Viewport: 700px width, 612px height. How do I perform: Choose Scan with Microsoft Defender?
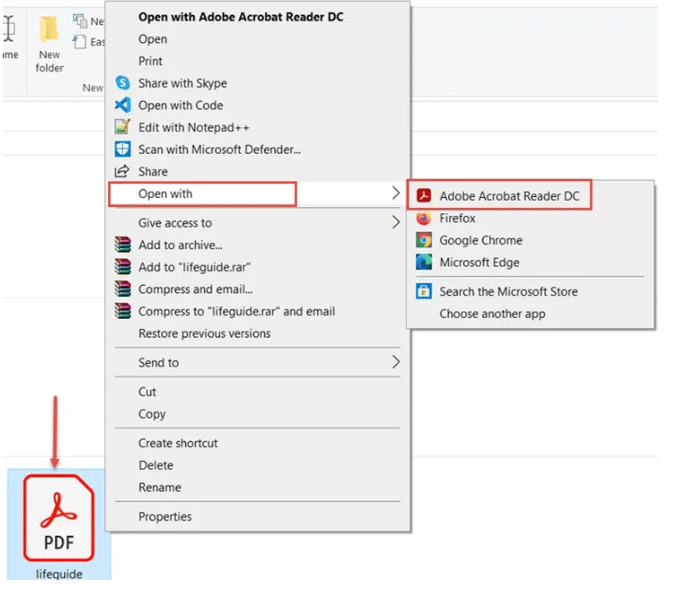tap(257, 149)
